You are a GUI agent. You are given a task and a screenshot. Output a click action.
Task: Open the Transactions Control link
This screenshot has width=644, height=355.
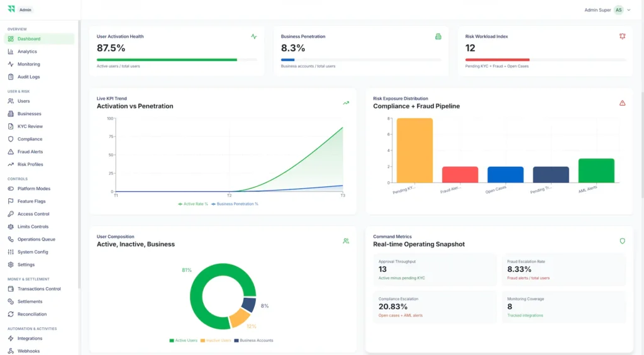[x=39, y=289]
